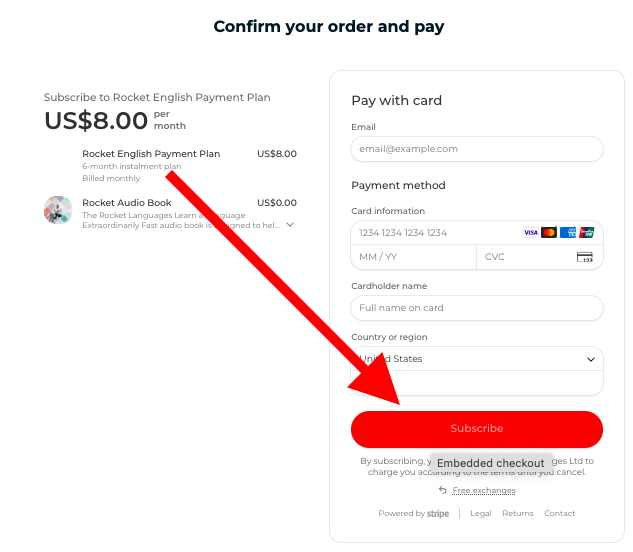This screenshot has height=552, width=633.
Task: Click the Email input field
Action: (477, 149)
